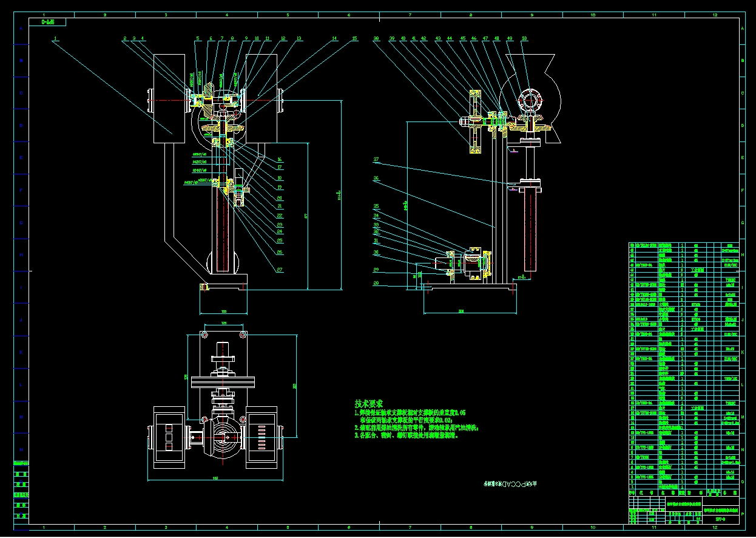Image resolution: width=756 pixels, height=538 pixels.
Task: Click part callout number 13
Action: tap(299, 39)
